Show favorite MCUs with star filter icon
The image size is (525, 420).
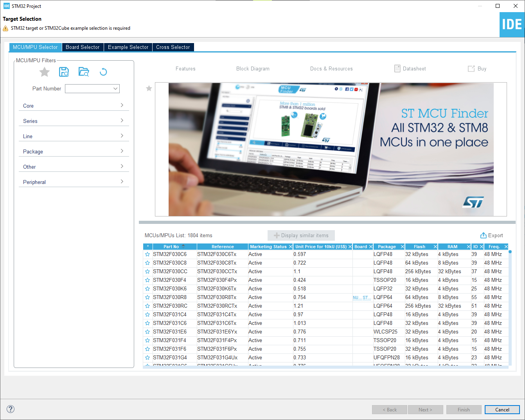point(45,72)
